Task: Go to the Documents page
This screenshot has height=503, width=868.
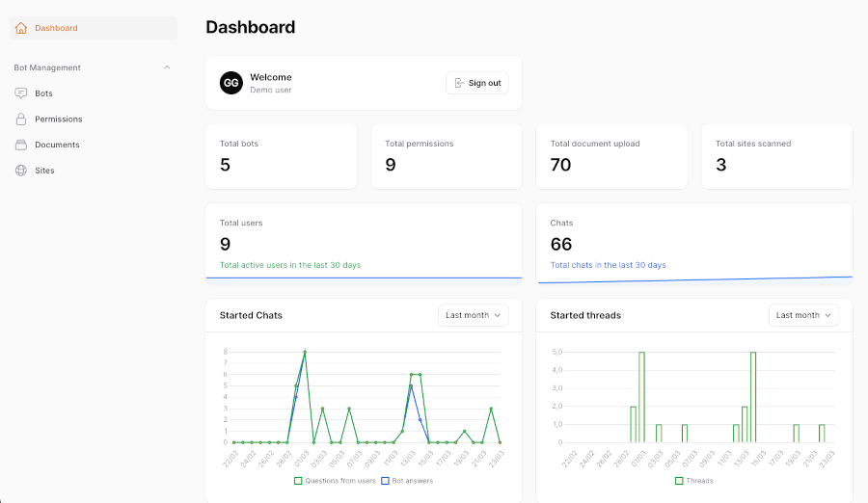Action: pyautogui.click(x=57, y=145)
